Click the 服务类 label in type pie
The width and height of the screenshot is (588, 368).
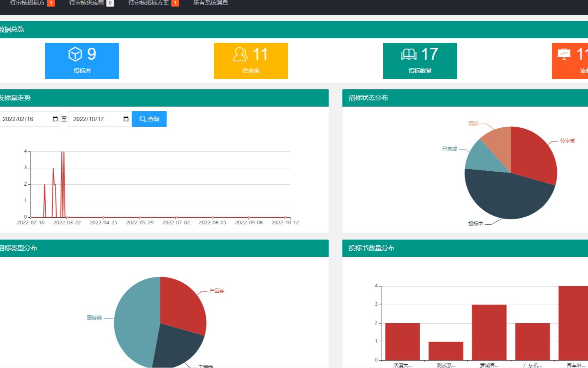(94, 318)
